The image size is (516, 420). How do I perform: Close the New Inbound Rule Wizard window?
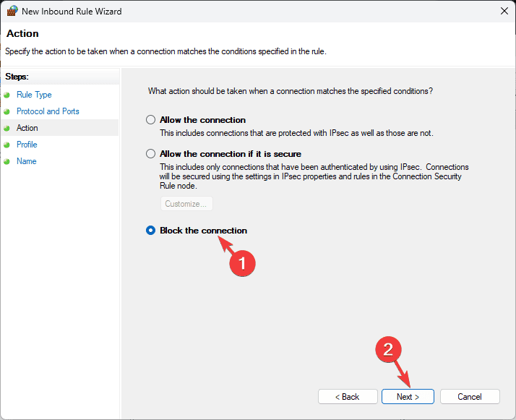point(504,11)
